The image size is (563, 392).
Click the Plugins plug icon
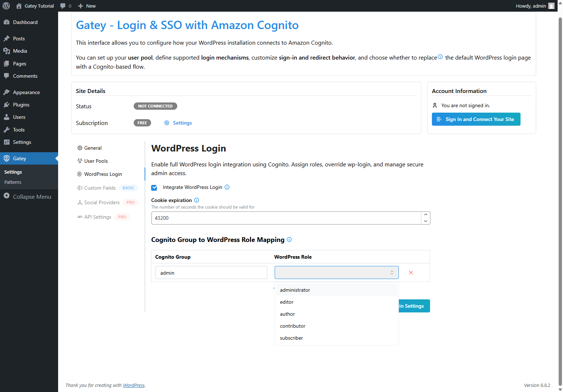7,105
